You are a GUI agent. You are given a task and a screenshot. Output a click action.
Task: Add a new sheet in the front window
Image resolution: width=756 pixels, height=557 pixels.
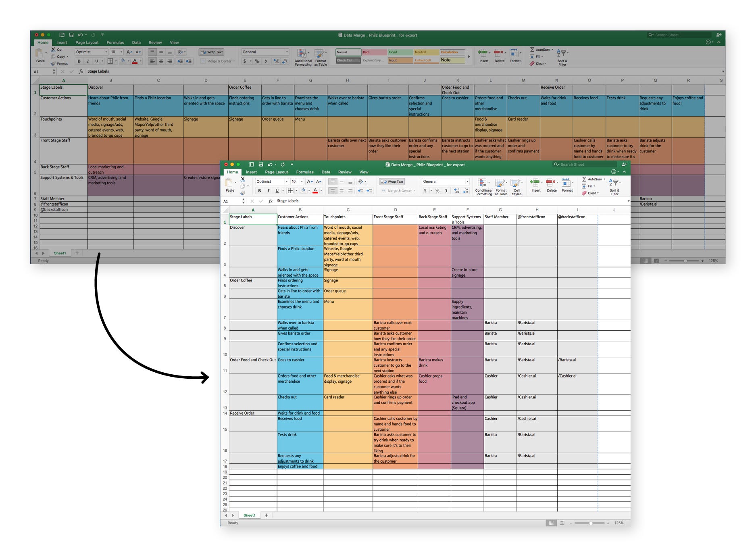(267, 515)
